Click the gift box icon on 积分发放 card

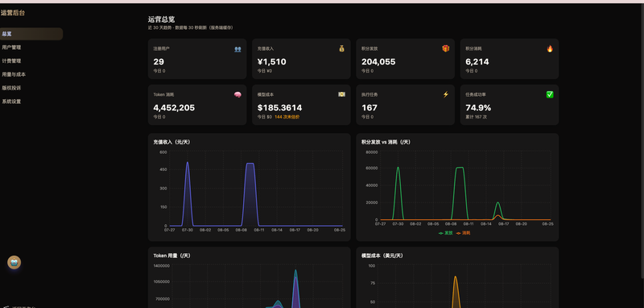(446, 48)
